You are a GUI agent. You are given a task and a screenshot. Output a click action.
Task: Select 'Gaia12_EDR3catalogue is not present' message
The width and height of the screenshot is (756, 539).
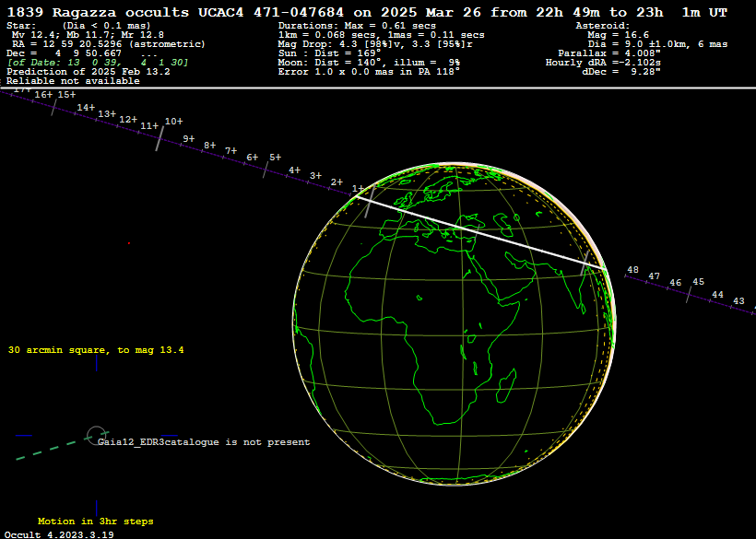[x=204, y=441]
